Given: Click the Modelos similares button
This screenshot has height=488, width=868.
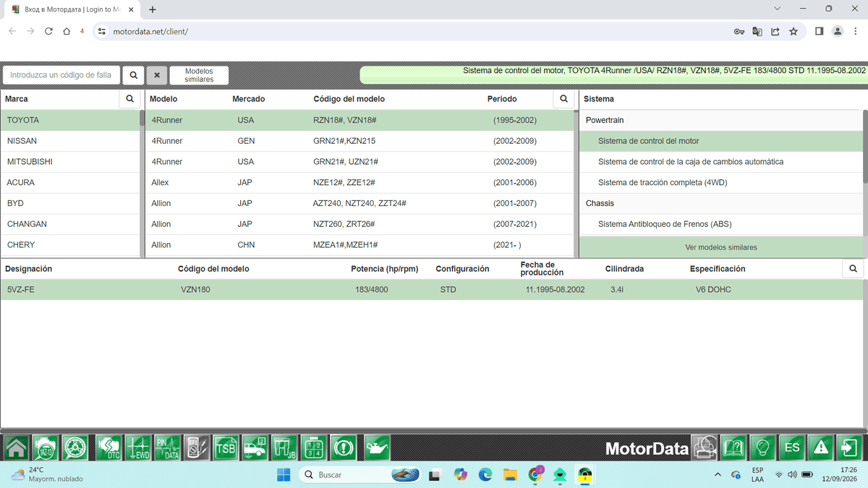Looking at the screenshot, I should [x=199, y=75].
